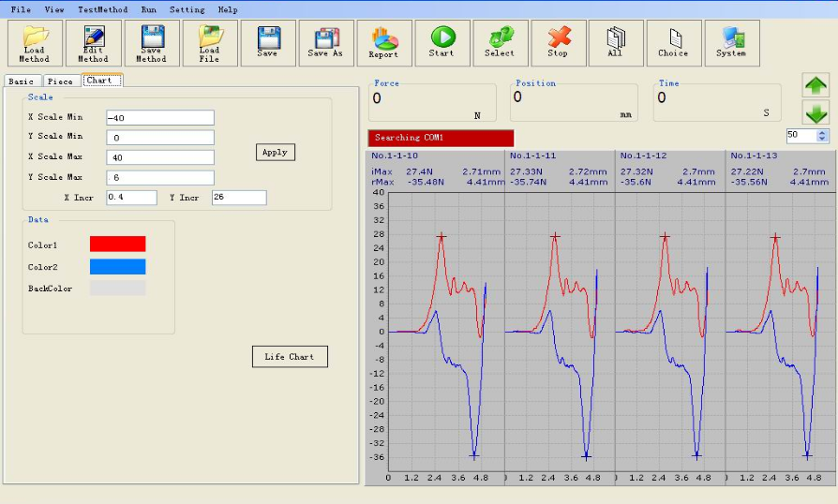The image size is (838, 504).
Task: Open the Edit Method tool
Action: click(x=93, y=43)
